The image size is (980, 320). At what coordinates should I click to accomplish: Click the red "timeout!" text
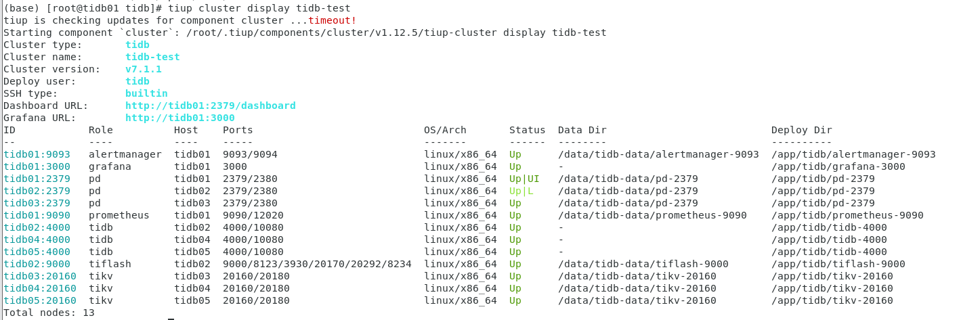(332, 20)
